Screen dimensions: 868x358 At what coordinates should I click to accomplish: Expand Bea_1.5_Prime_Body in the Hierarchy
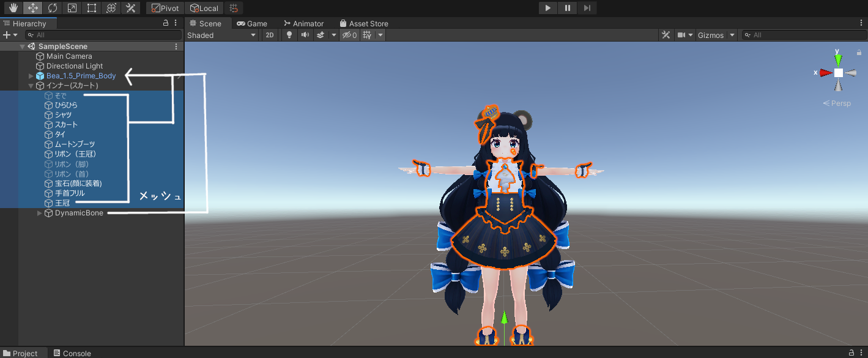click(31, 76)
